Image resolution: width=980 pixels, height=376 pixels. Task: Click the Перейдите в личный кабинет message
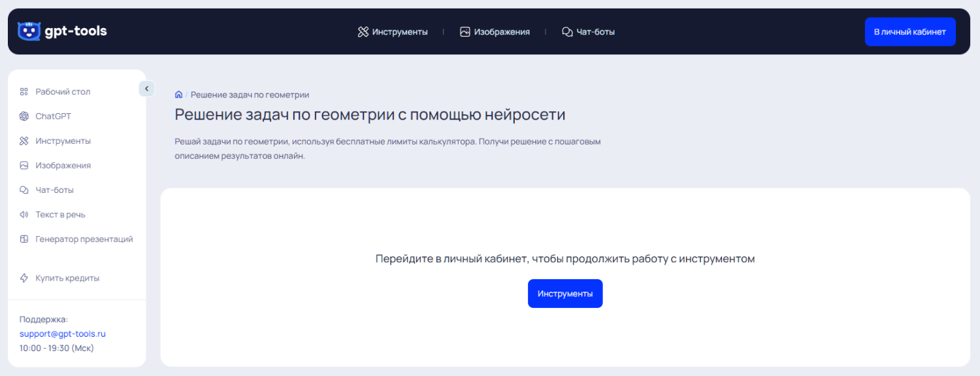[565, 259]
